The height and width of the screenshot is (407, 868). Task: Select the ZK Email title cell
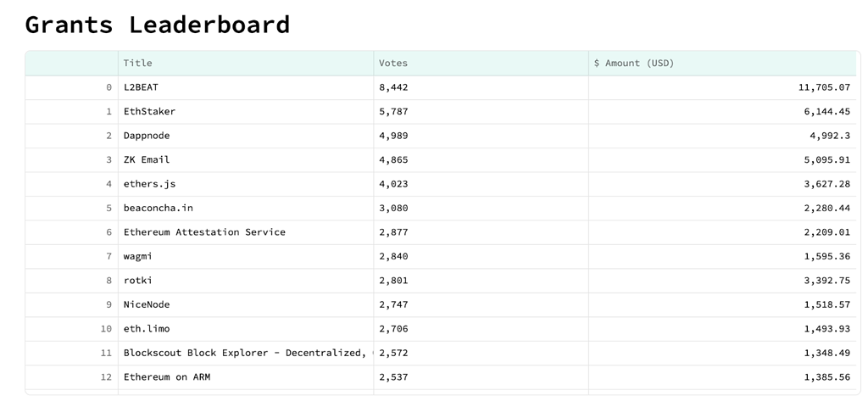point(147,159)
